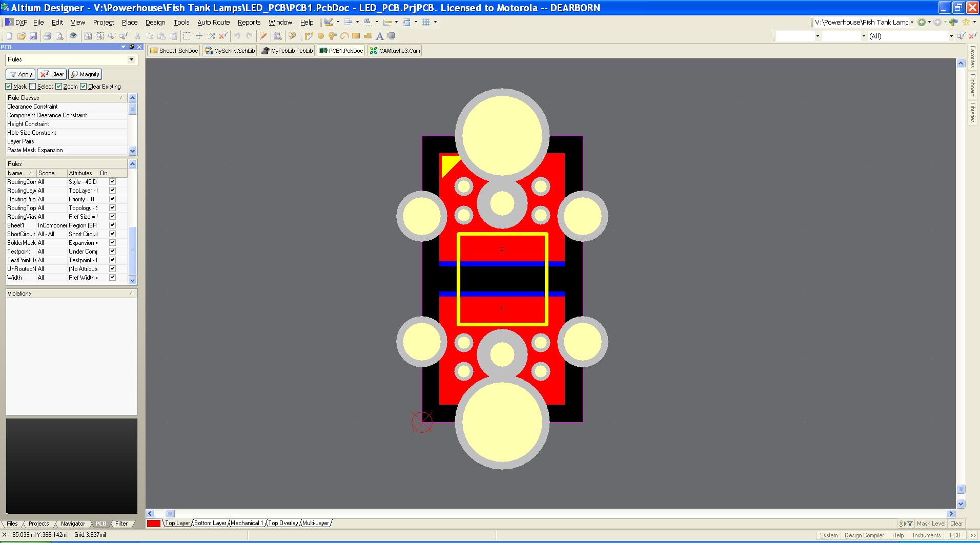This screenshot has height=543, width=980.
Task: Open the Instruments status bar button
Action: [926, 535]
